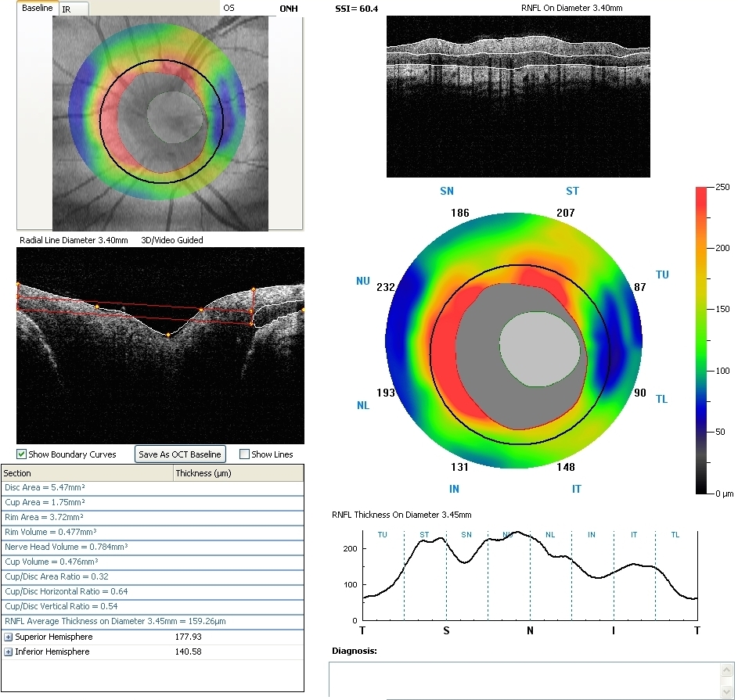738x700 pixels.
Task: Sort by the Section column header
Action: point(86,473)
